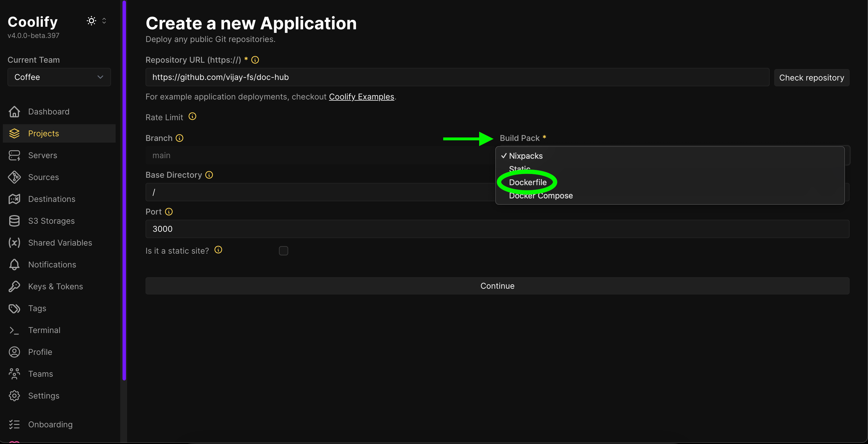This screenshot has height=444, width=868.
Task: Open the Current Team dropdown
Action: [x=59, y=77]
